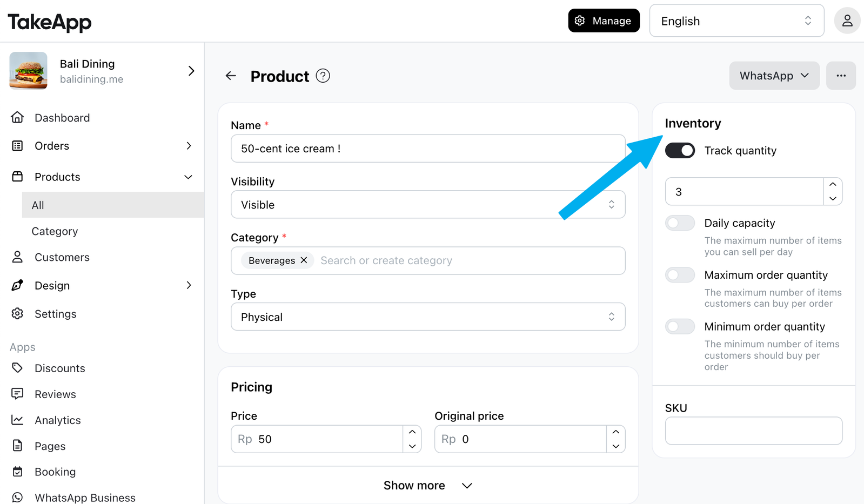864x504 pixels.
Task: Open the Product help question mark icon
Action: 323,76
